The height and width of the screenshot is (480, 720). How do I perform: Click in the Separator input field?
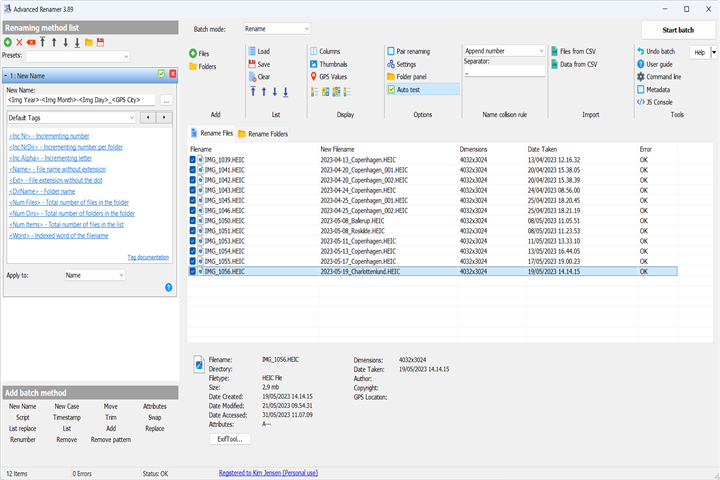(x=504, y=73)
